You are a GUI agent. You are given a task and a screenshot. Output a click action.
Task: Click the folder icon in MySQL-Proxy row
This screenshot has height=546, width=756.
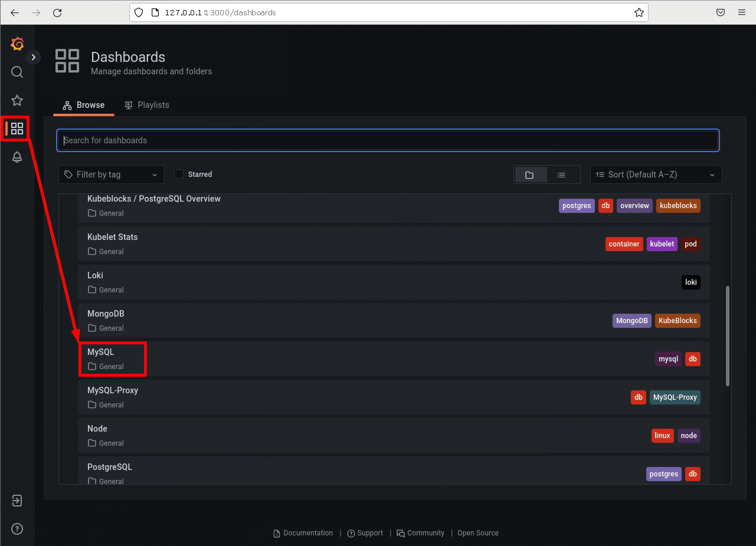point(91,405)
